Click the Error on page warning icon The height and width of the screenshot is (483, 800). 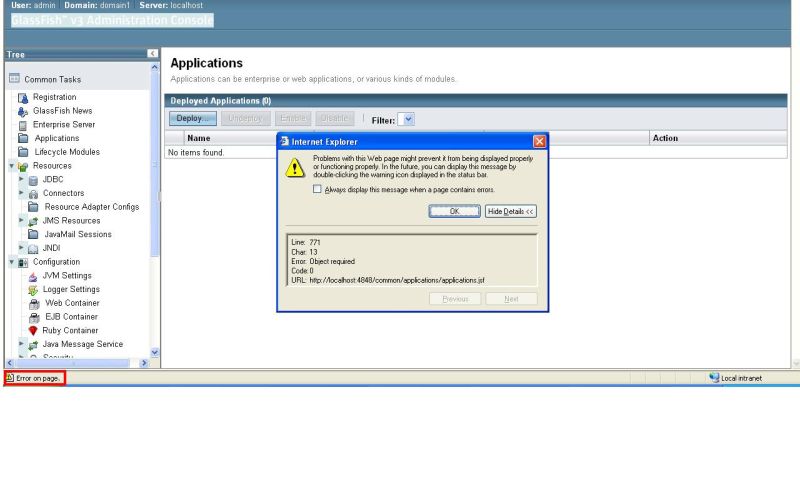click(x=10, y=378)
